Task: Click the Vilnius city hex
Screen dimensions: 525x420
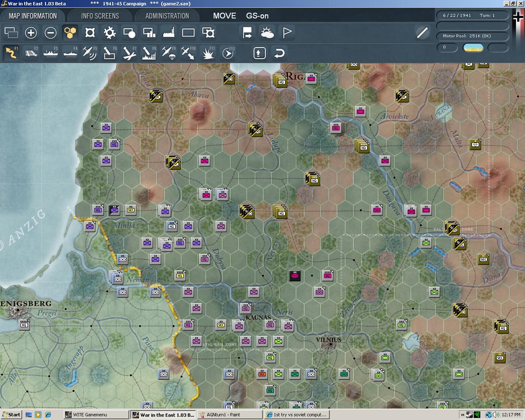Action: pyautogui.click(x=331, y=345)
